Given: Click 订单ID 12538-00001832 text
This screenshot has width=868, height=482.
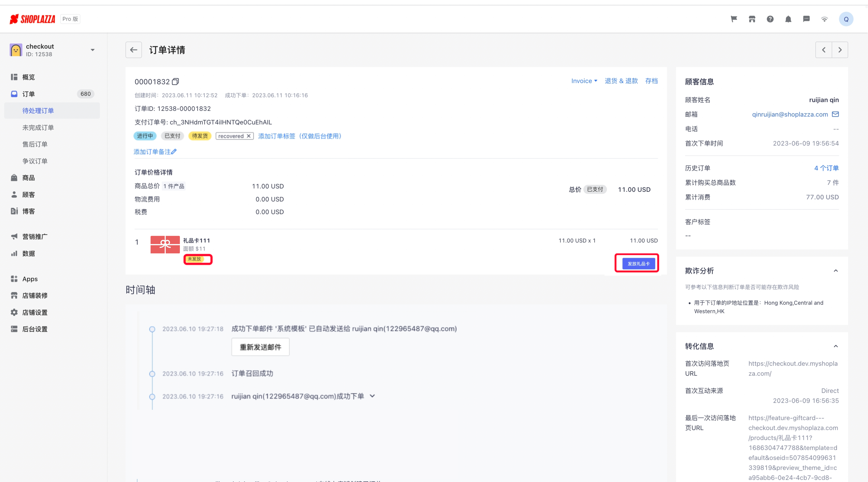Looking at the screenshot, I should click(172, 109).
